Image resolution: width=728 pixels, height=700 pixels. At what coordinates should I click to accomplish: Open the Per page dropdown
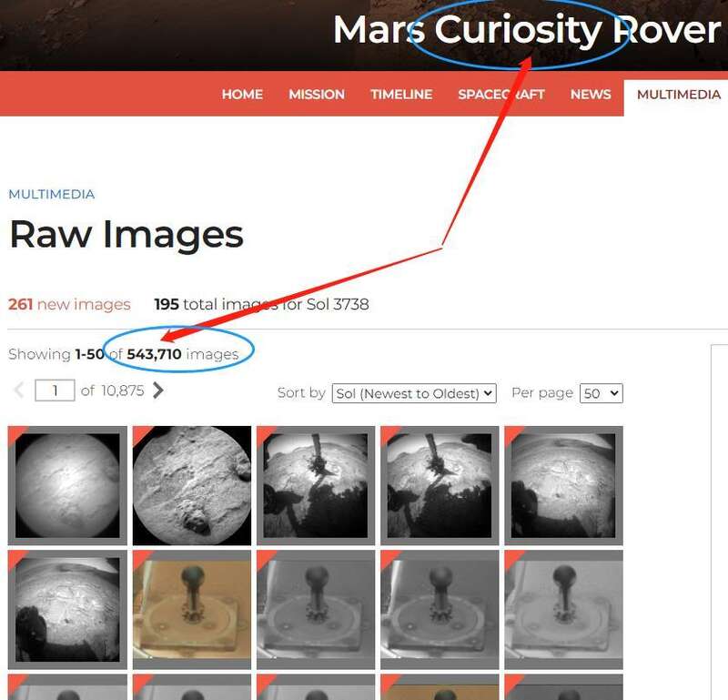coord(602,393)
